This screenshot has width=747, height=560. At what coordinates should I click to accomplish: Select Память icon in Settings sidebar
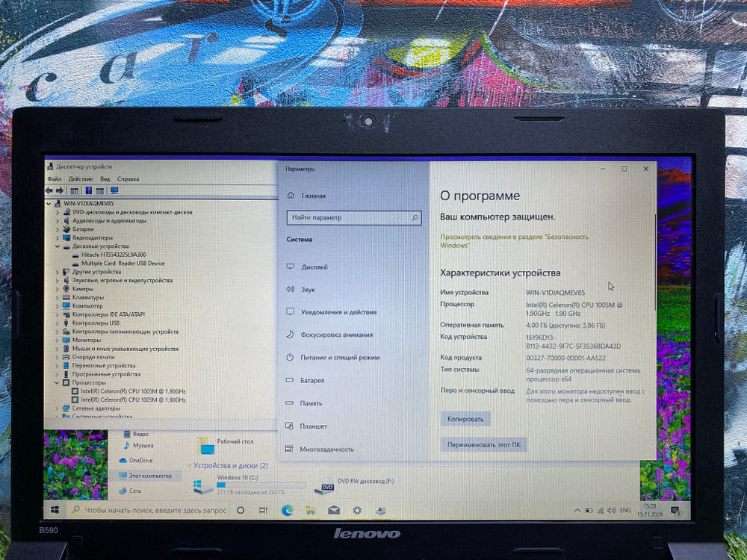point(289,402)
